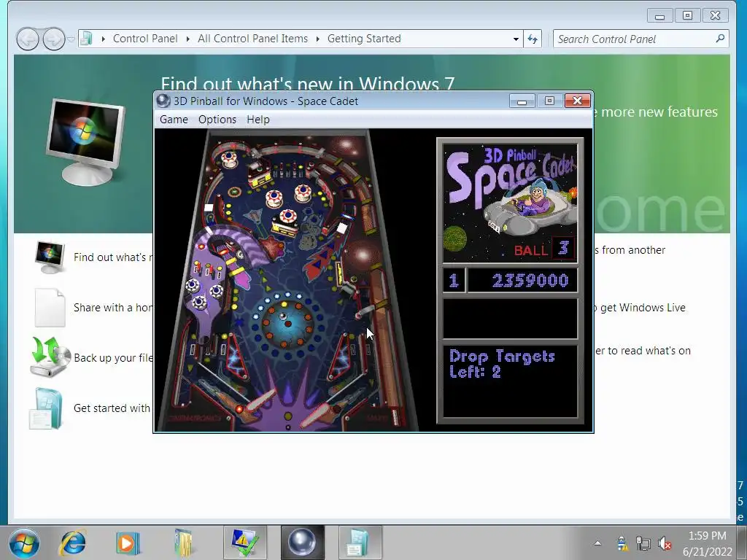Viewport: 747px width, 560px height.
Task: Click the muted volume tray icon
Action: (665, 543)
